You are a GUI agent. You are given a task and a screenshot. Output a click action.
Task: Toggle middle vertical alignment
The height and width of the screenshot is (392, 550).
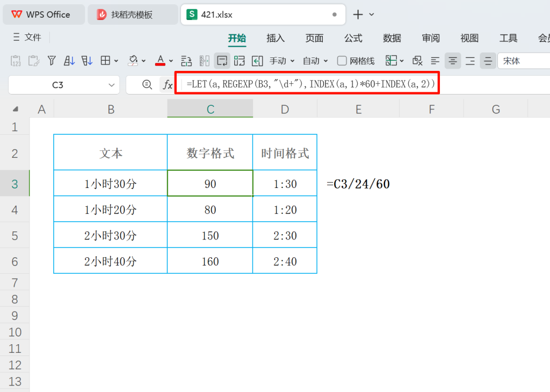pyautogui.click(x=488, y=61)
